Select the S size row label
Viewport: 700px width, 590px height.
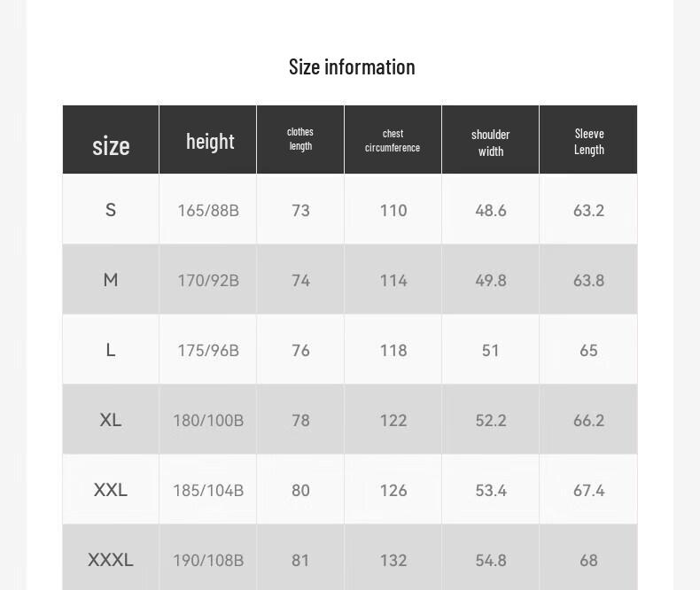click(111, 210)
